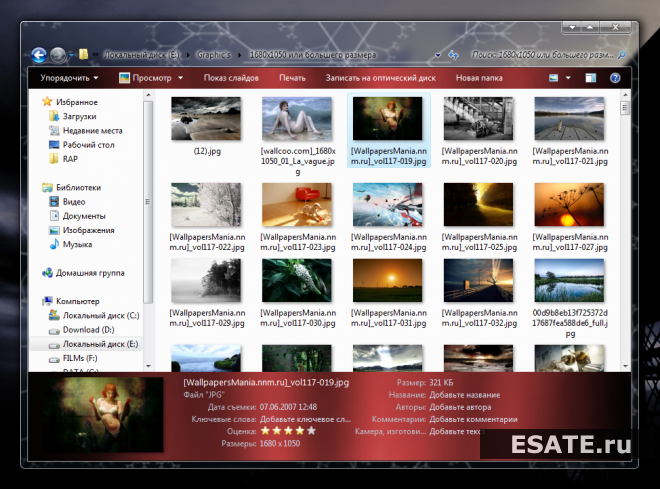Image resolution: width=660 pixels, height=489 pixels.
Task: Click the search magnifier icon
Action: tap(622, 55)
